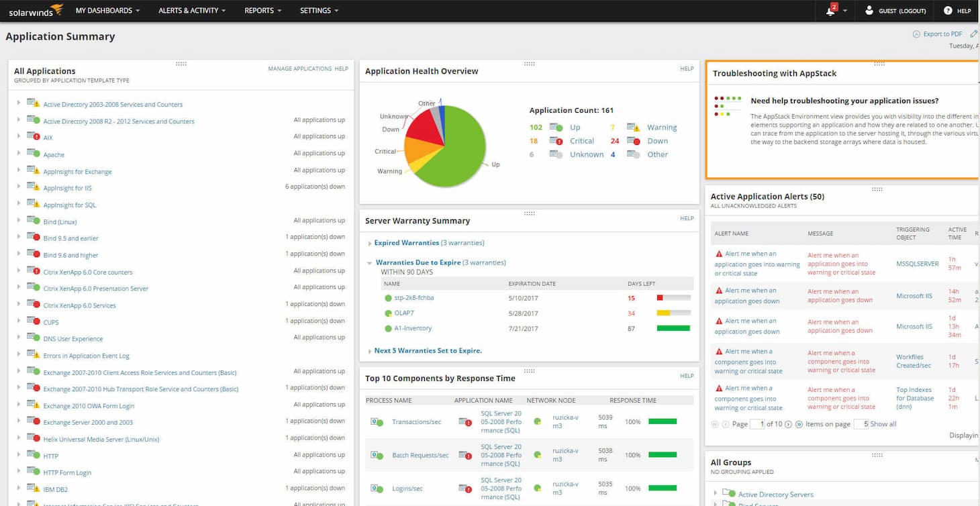
Task: Expand the Active Directory Servers group
Action: [x=716, y=494]
